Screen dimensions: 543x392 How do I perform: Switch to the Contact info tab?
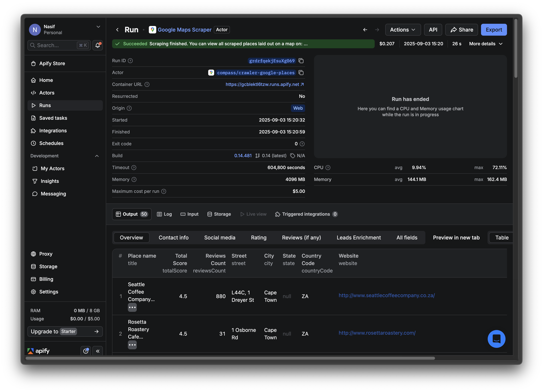pos(174,237)
